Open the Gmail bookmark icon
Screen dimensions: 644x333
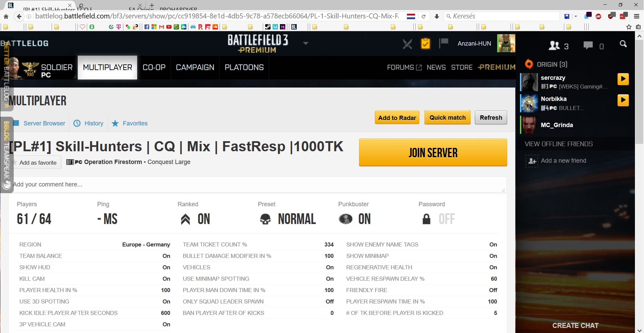pyautogui.click(x=162, y=27)
